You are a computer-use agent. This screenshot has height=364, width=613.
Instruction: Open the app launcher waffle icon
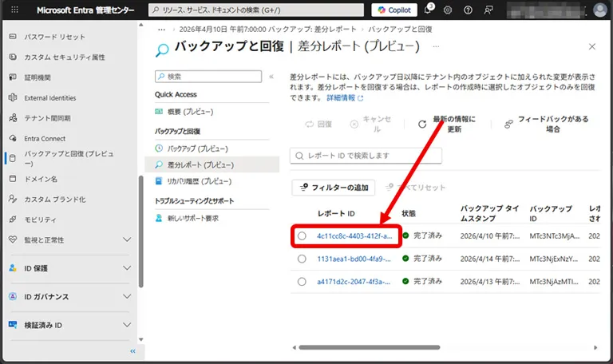click(x=14, y=10)
